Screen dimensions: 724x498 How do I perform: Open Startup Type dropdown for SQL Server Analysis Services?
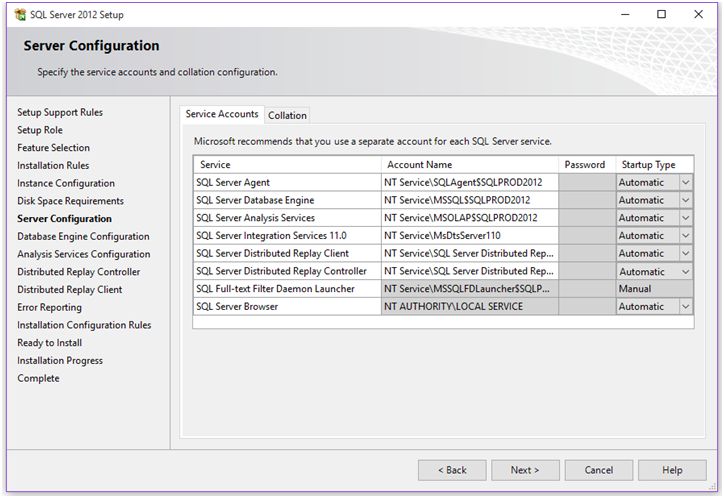tap(686, 218)
